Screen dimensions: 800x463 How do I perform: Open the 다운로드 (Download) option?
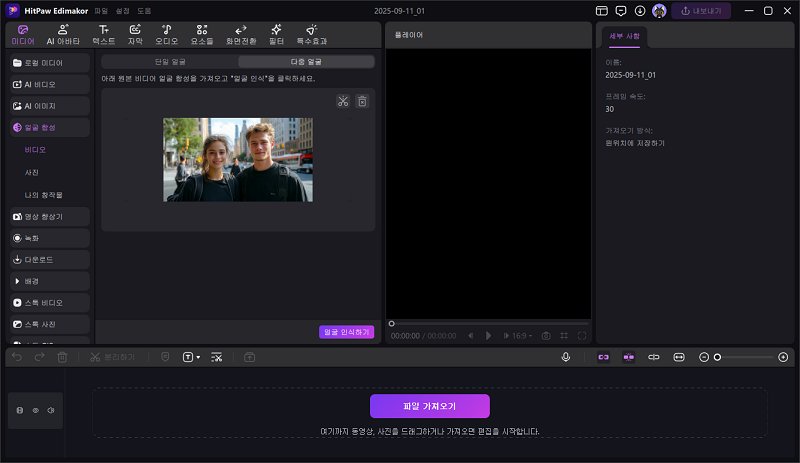coord(49,260)
